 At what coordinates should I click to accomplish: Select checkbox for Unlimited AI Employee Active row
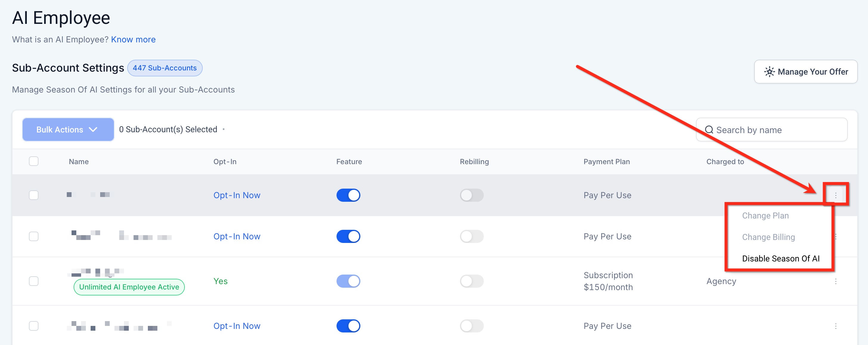[x=34, y=281]
